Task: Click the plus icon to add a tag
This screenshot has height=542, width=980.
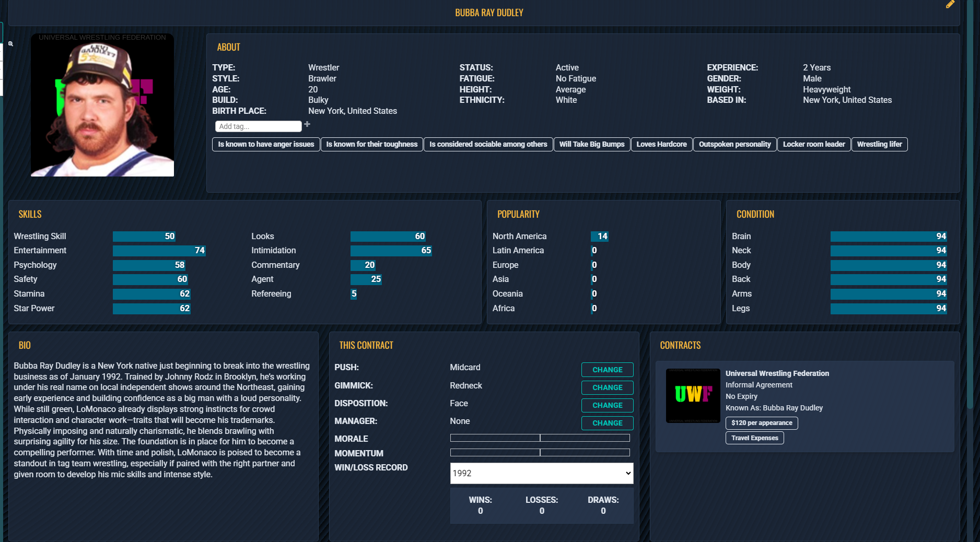Action: click(307, 124)
